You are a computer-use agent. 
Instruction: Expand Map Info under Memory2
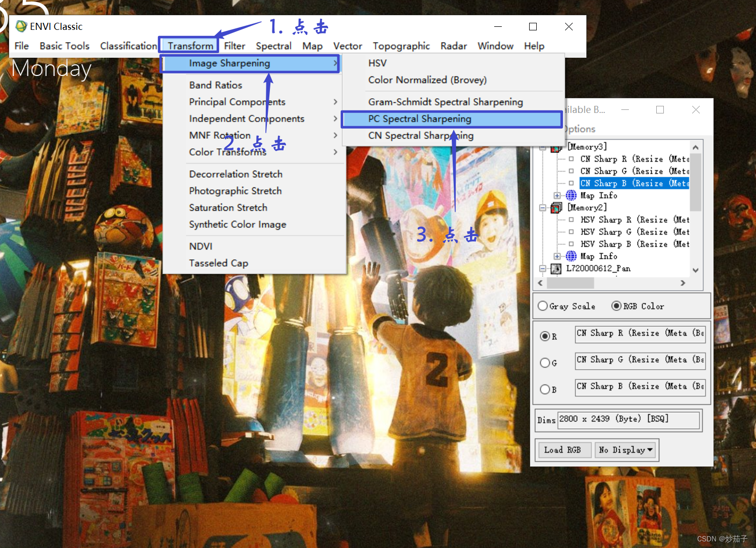557,256
